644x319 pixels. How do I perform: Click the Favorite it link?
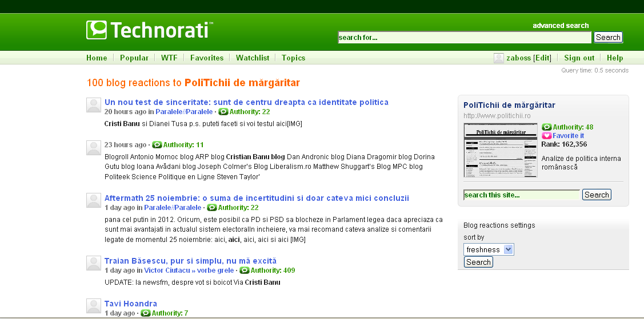tap(568, 136)
